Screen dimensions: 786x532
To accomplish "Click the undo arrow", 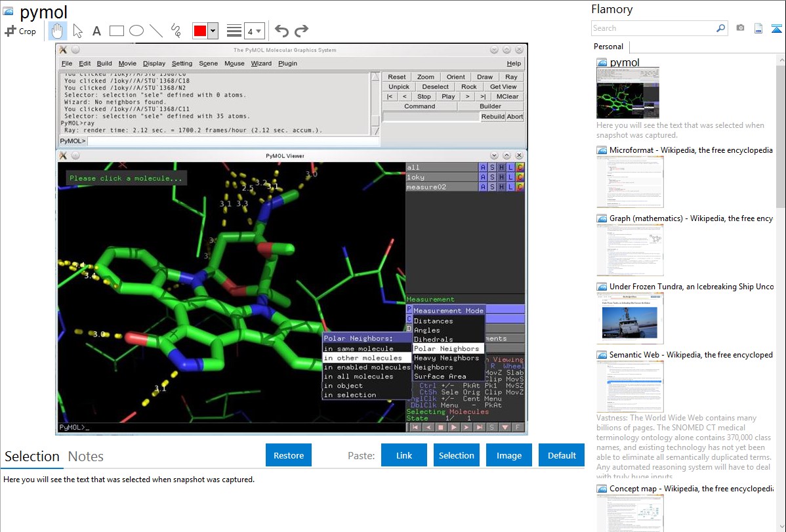I will [281, 31].
